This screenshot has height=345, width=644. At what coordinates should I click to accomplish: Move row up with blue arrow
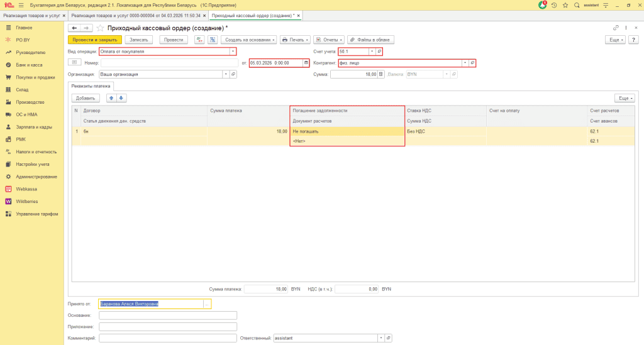[x=111, y=98]
